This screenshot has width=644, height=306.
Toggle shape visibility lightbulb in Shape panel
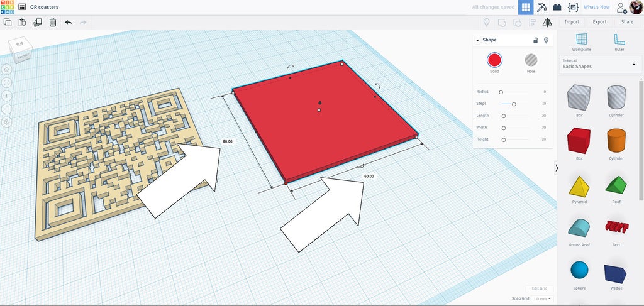tap(546, 40)
